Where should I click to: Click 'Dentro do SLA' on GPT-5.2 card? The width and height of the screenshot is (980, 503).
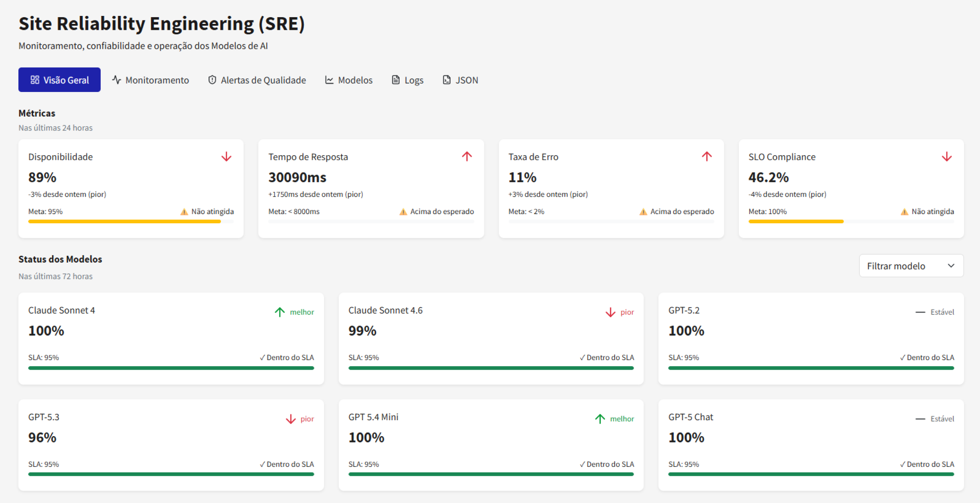click(927, 358)
